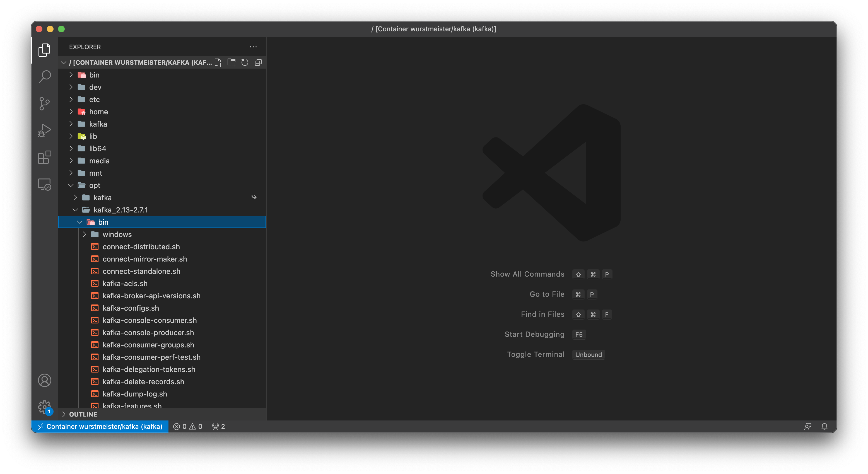Open the Source Control view
The width and height of the screenshot is (868, 474).
[x=44, y=104]
